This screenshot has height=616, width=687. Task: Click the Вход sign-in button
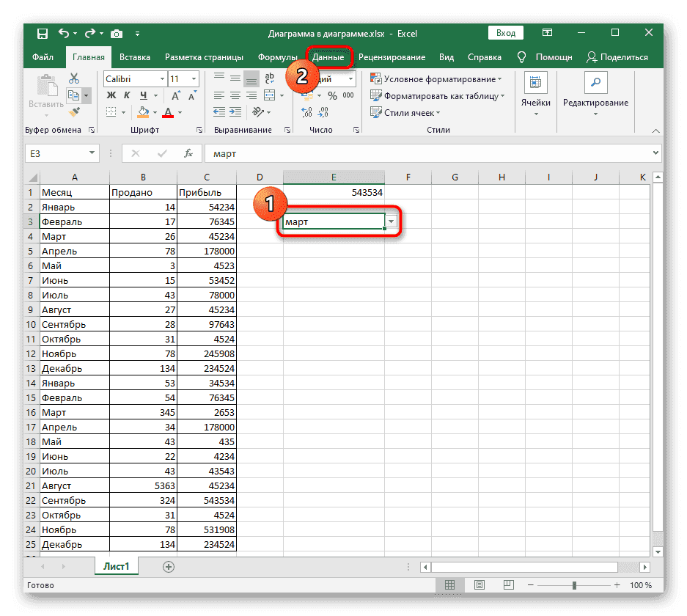pos(506,34)
